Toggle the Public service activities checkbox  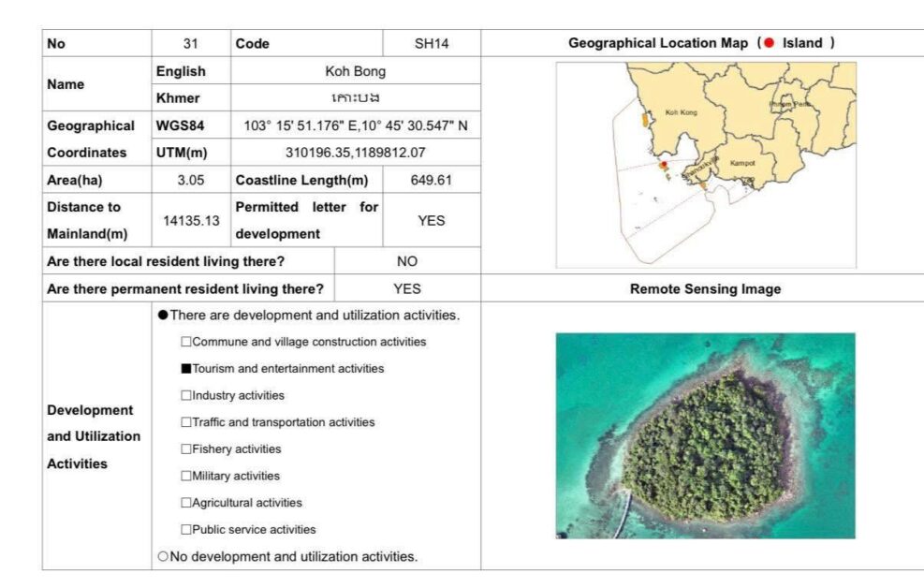tap(186, 529)
